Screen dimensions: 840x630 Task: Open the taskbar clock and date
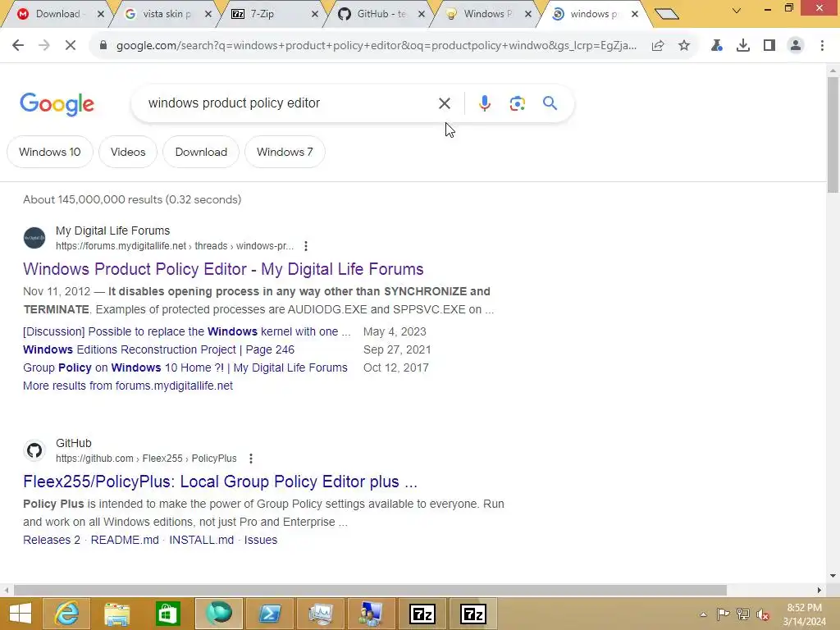pyautogui.click(x=804, y=614)
